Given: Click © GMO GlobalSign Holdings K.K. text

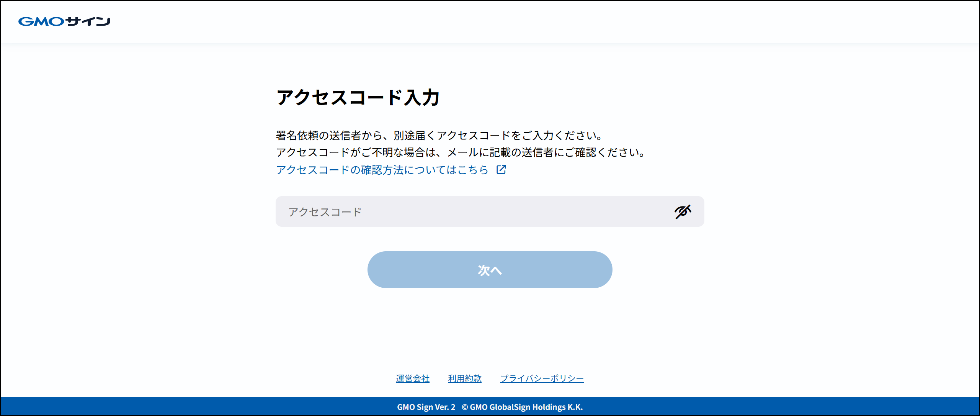Looking at the screenshot, I should tap(522, 407).
